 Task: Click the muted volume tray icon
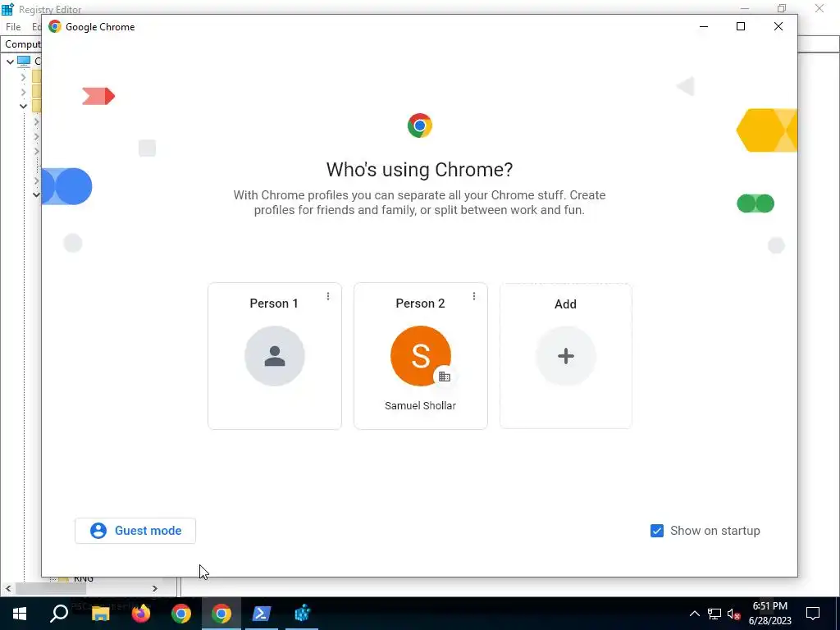point(734,614)
